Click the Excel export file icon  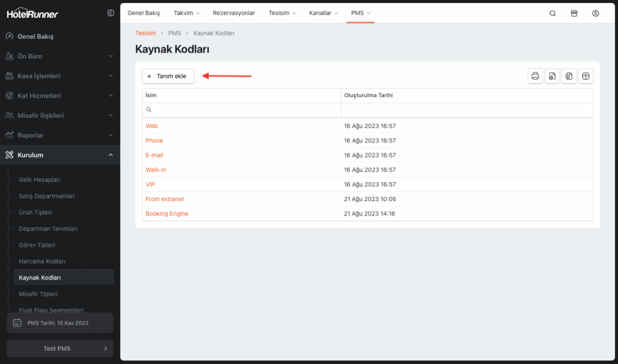569,76
